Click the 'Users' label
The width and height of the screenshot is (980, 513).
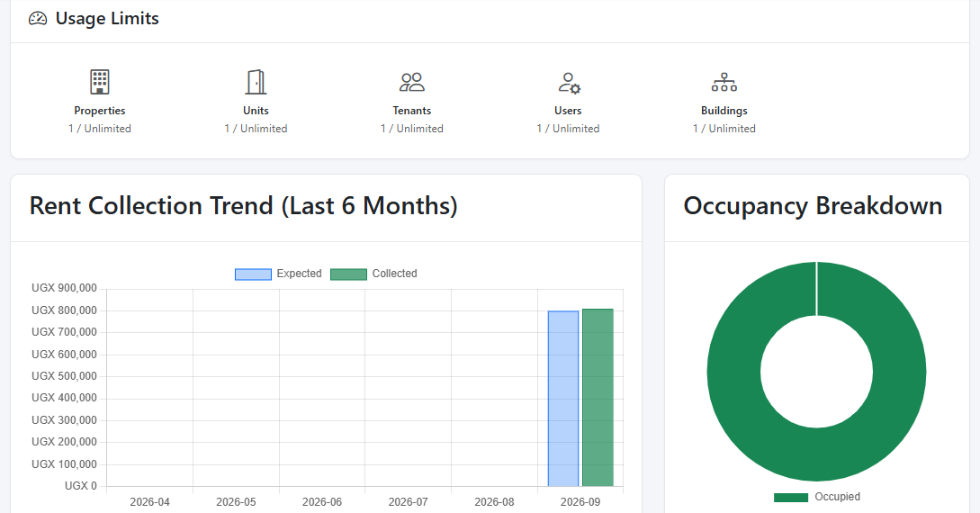[x=568, y=111]
